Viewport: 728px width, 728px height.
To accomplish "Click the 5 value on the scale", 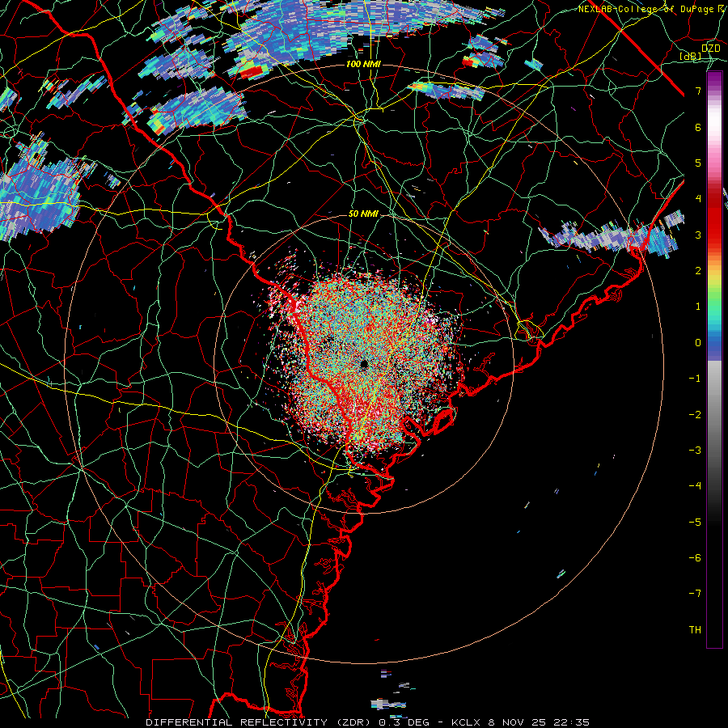I will (x=698, y=163).
